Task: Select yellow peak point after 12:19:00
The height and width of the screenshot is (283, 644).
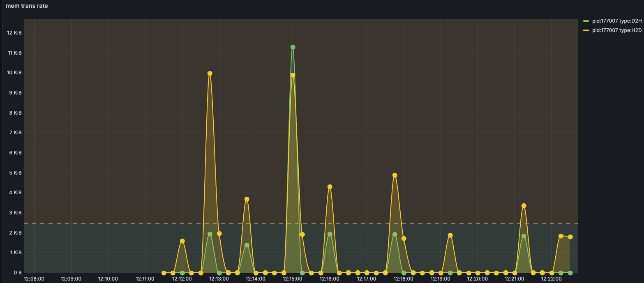Action: [x=450, y=235]
